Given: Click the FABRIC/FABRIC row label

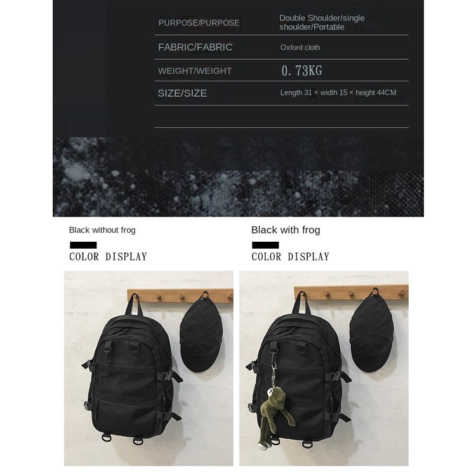Looking at the screenshot, I should [195, 47].
